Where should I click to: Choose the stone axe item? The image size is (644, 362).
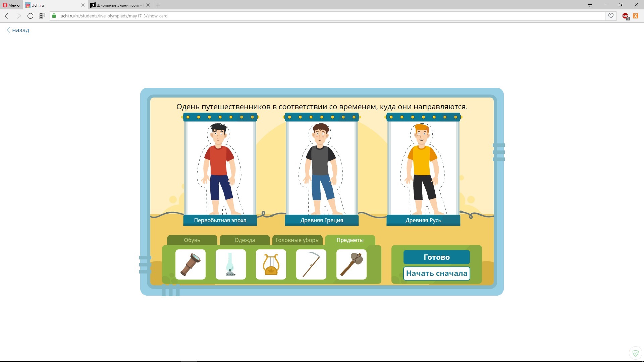[x=351, y=264]
